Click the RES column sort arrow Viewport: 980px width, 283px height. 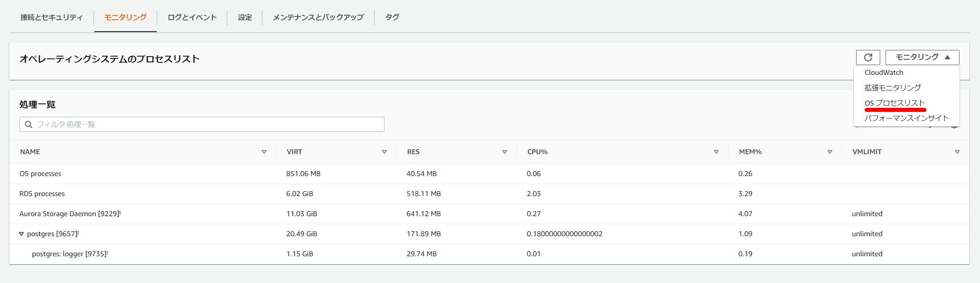[x=504, y=152]
